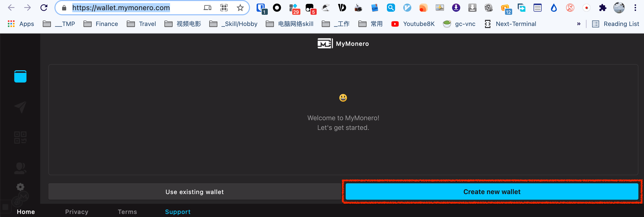Open the Settings gear in sidebar
The image size is (644, 217).
[x=20, y=187]
